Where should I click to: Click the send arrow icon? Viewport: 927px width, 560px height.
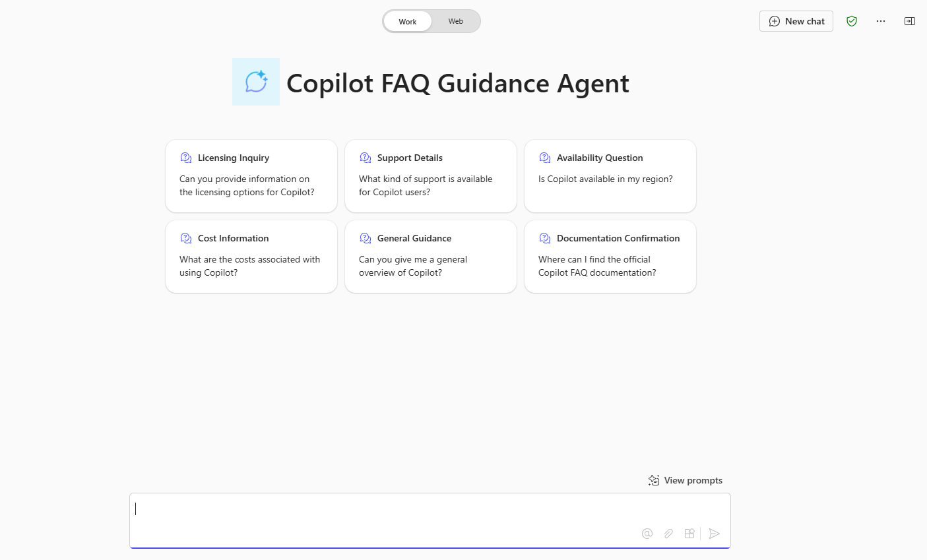(714, 534)
